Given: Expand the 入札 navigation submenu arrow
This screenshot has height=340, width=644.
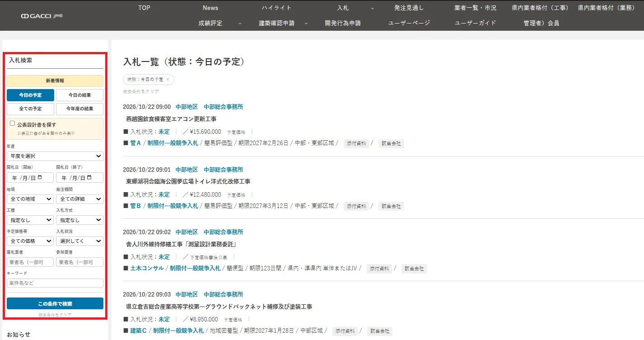Looking at the screenshot, I should pos(373,8).
